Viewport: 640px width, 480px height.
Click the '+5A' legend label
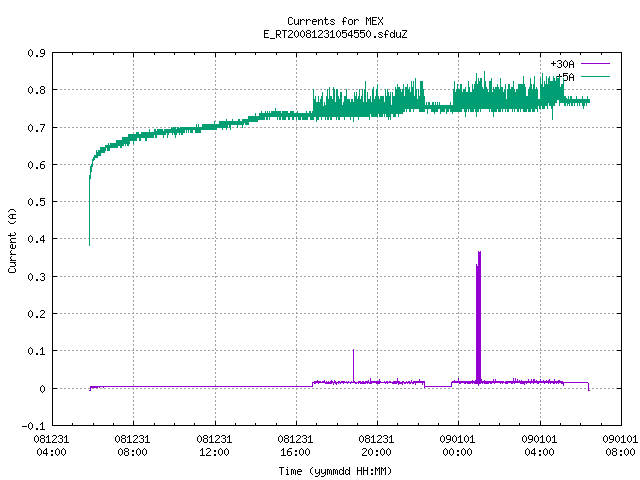(565, 77)
